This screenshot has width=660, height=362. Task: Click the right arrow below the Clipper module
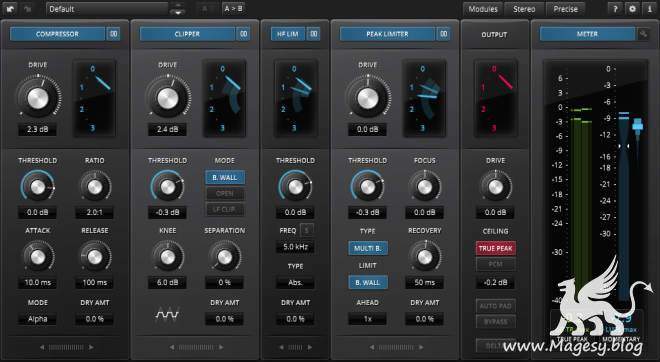click(221, 347)
